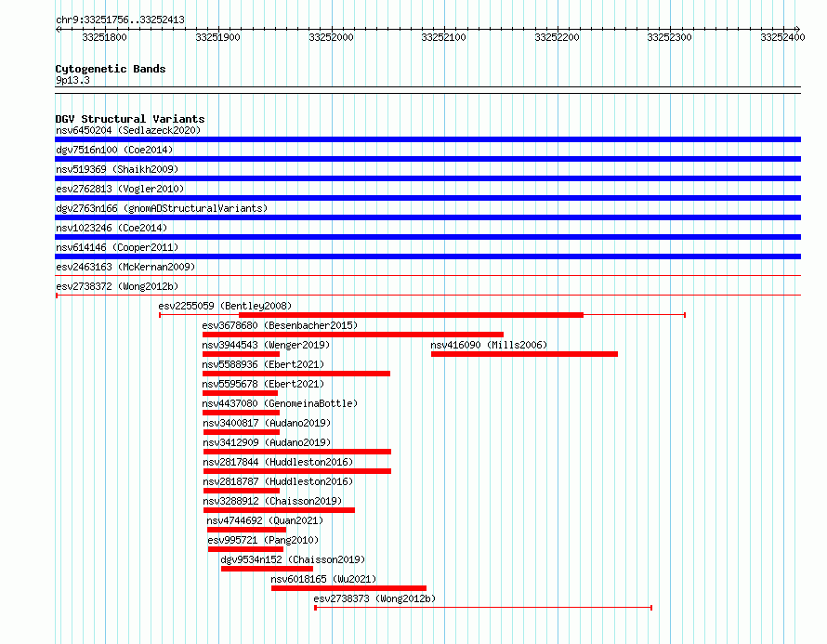Viewport: 827px width, 644px height.
Task: Click ruler position 33251900
Action: [217, 37]
